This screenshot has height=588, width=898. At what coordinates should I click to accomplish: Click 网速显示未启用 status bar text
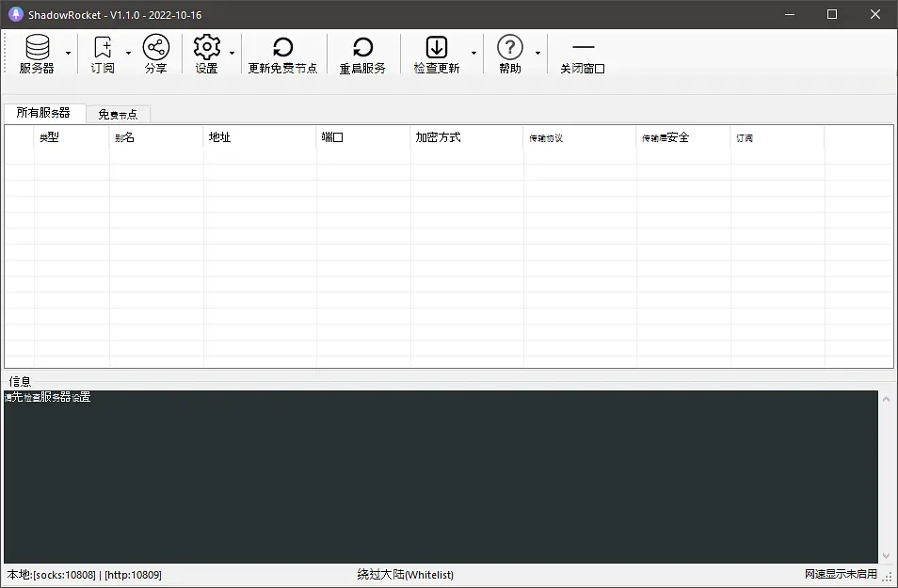841,574
